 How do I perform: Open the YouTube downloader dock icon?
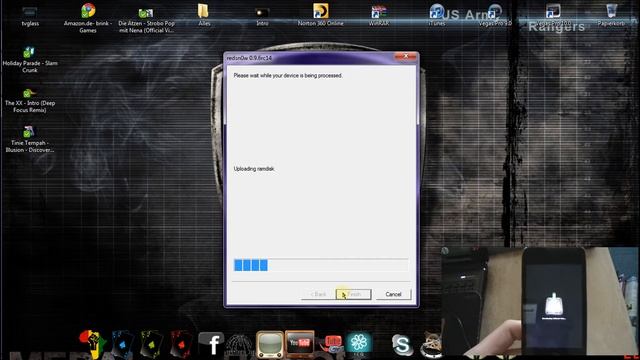tap(333, 344)
